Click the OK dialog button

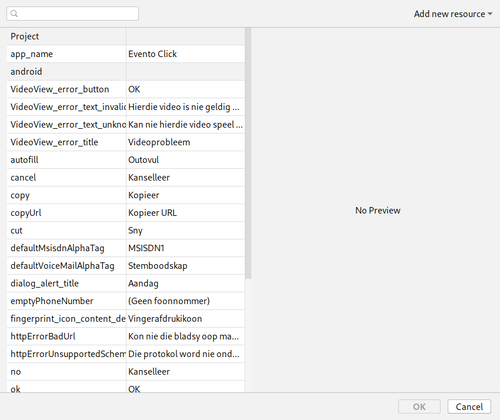pyautogui.click(x=419, y=407)
